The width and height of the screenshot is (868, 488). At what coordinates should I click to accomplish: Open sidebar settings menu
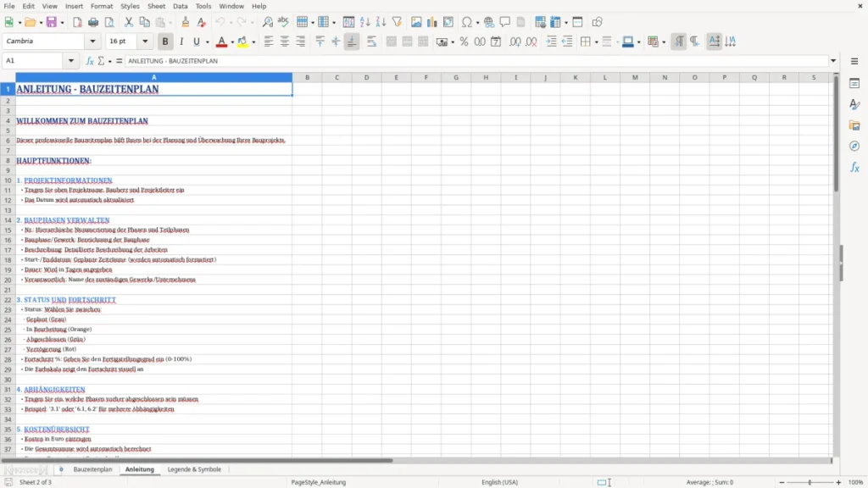854,61
